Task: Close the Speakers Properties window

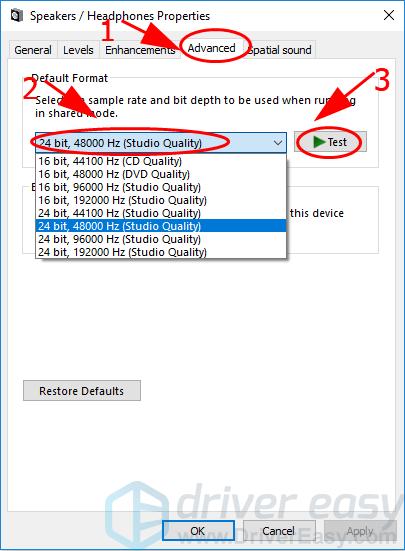Action: 389,15
